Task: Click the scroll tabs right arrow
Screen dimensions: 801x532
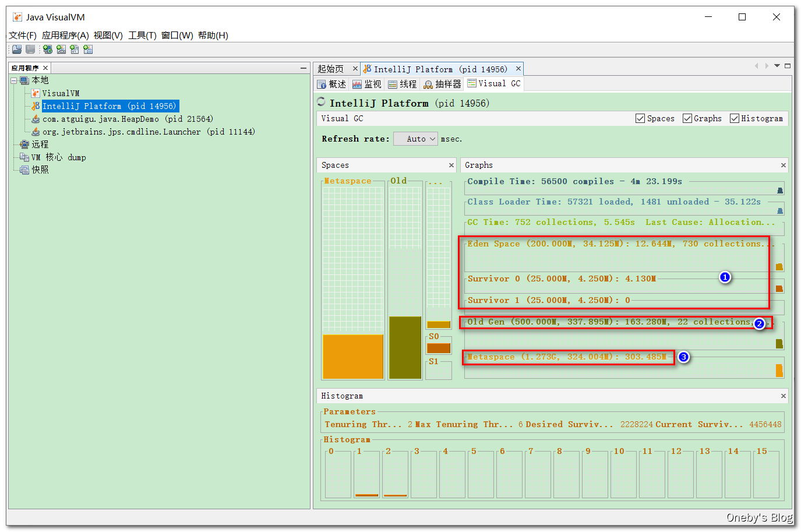Action: [x=767, y=66]
